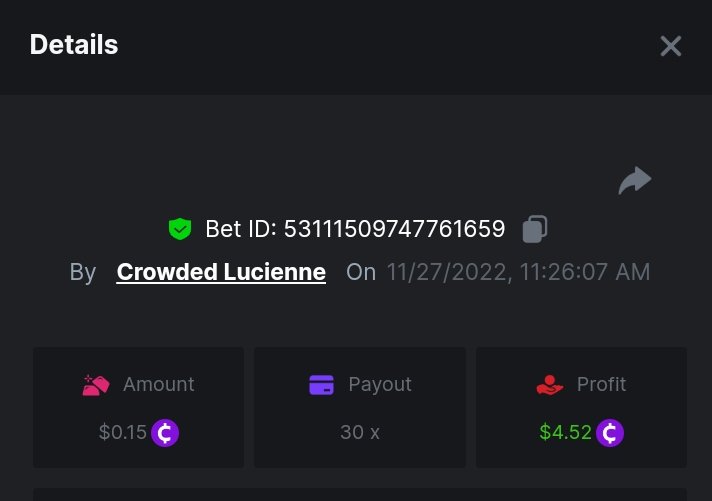Click the Details header title

(x=74, y=45)
